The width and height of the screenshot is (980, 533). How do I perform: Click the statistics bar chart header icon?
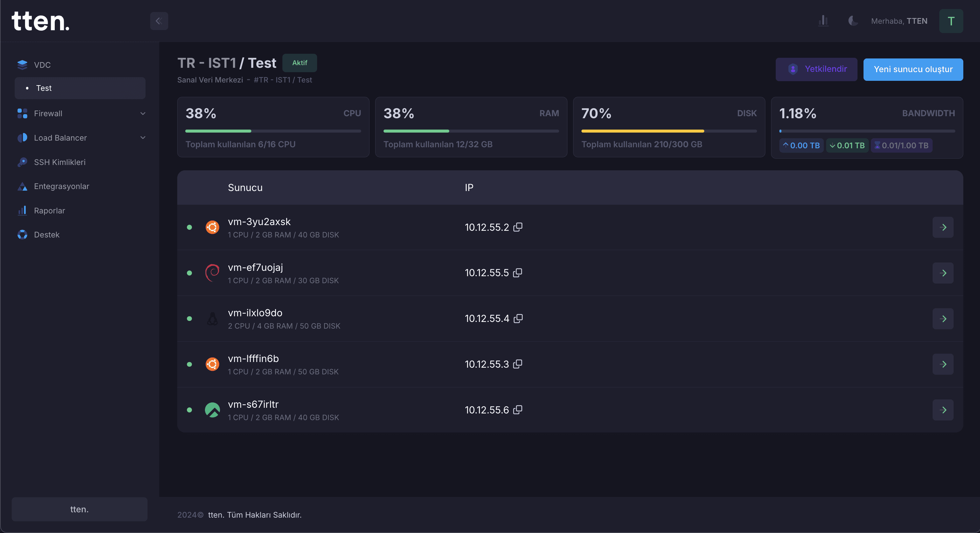(x=823, y=21)
